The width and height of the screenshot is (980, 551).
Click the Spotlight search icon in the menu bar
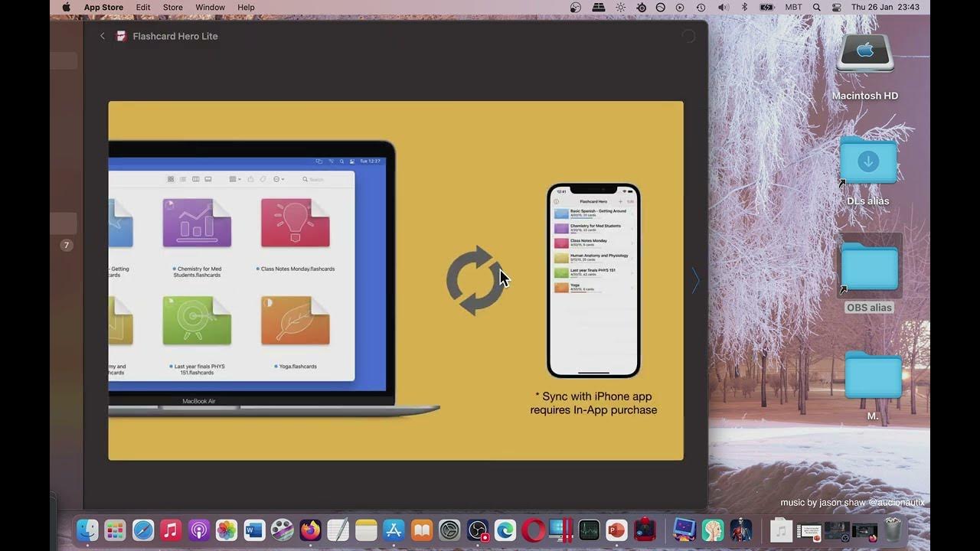pos(817,8)
